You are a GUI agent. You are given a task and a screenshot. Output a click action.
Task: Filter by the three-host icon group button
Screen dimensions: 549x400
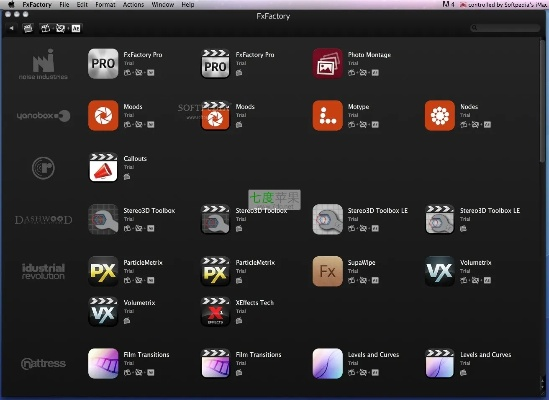60,28
